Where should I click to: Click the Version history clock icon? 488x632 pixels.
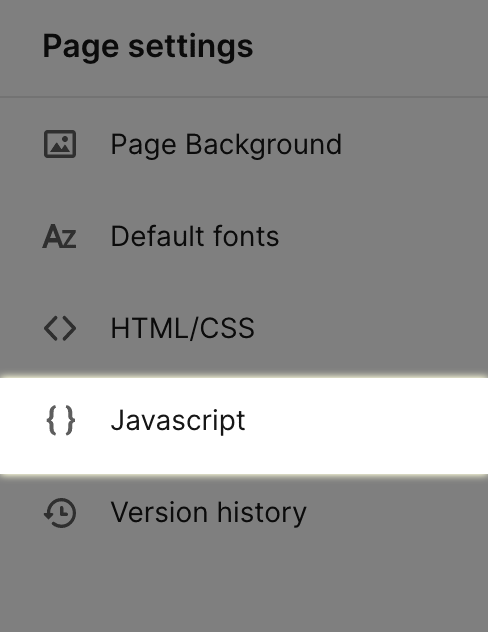[x=60, y=513]
